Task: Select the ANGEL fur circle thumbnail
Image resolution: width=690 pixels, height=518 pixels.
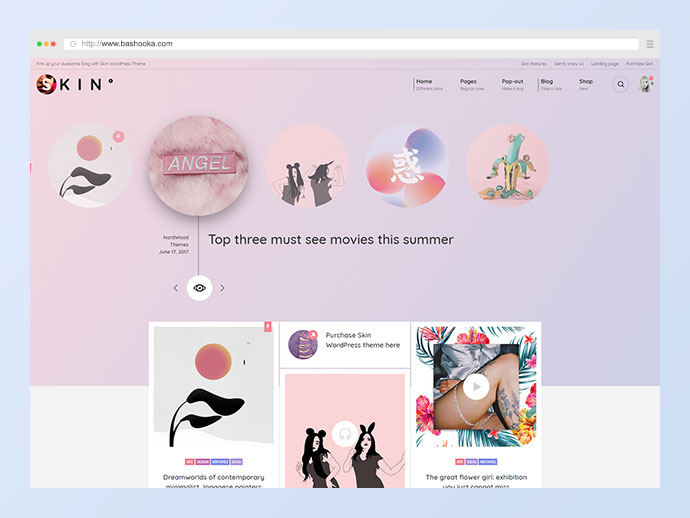Action: (198, 165)
